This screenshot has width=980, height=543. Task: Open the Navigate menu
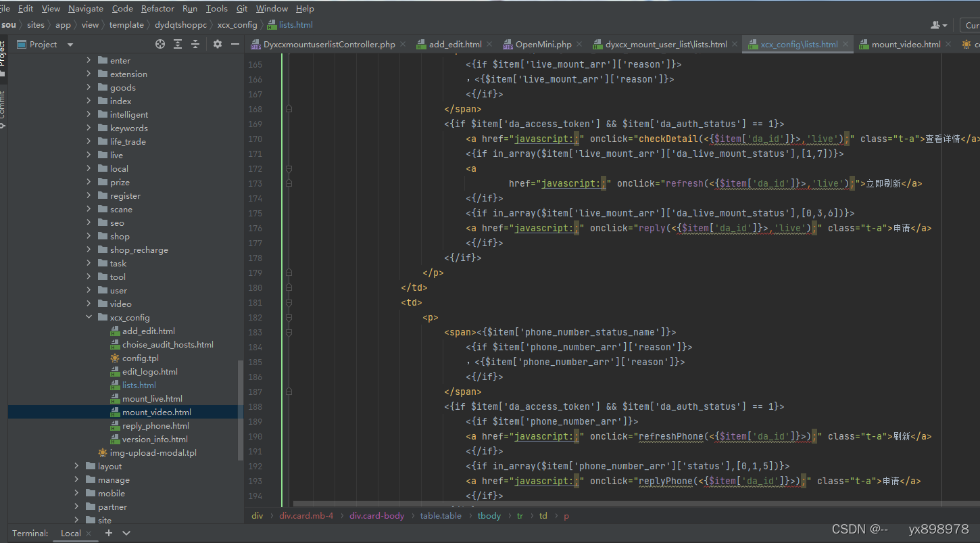click(86, 9)
